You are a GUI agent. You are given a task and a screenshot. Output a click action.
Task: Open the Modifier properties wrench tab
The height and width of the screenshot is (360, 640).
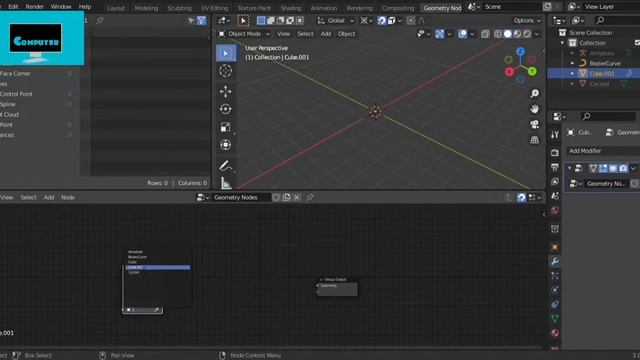click(555, 262)
